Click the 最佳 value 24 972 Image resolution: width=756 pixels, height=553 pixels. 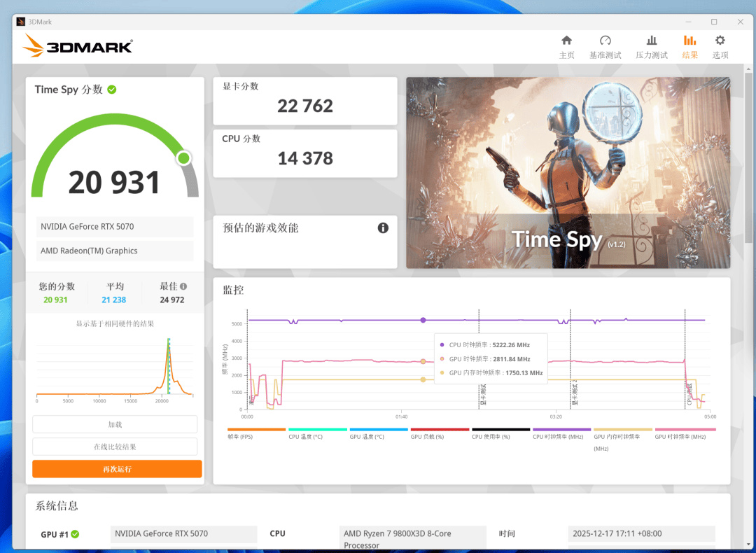(x=172, y=300)
